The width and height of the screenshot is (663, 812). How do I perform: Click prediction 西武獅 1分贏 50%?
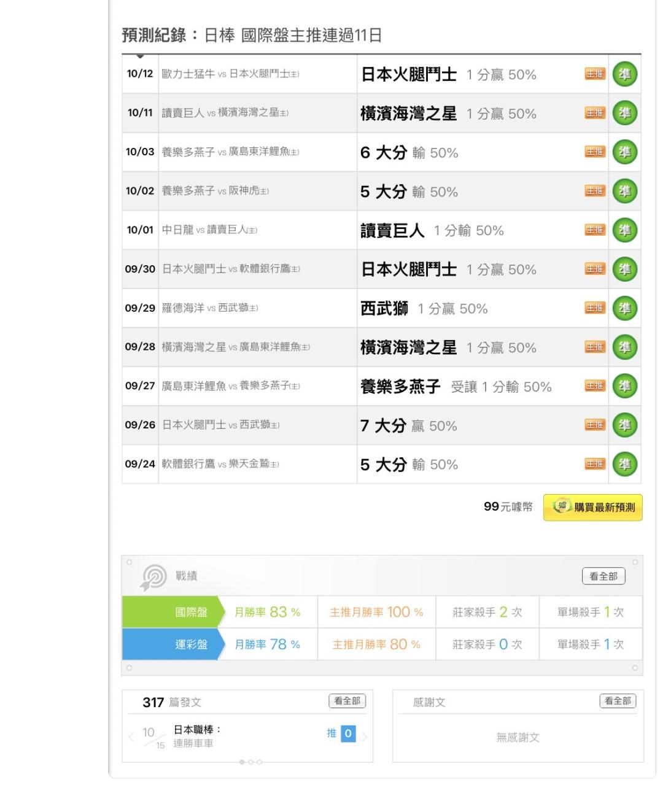click(424, 309)
